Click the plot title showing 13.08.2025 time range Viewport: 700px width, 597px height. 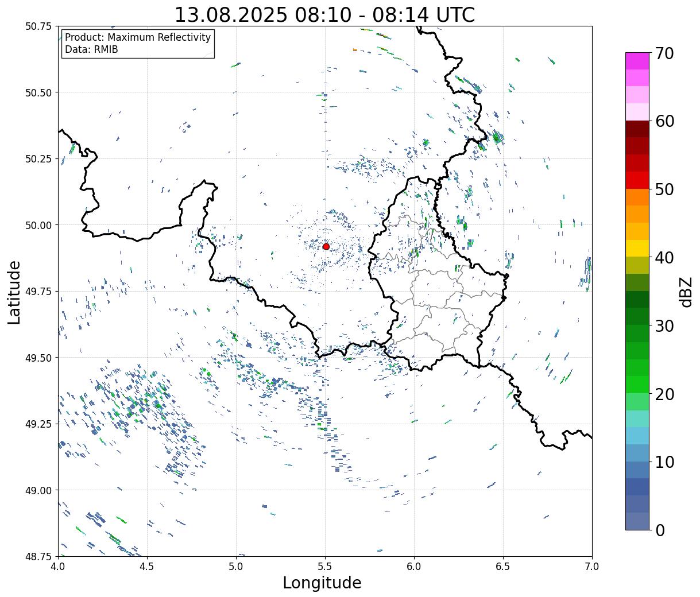(324, 14)
